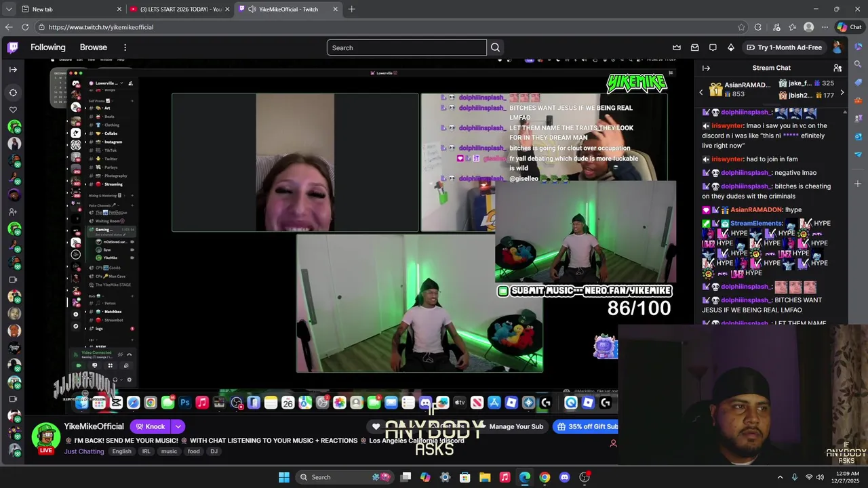
Task: Toggle the follow heart button
Action: pos(376,426)
